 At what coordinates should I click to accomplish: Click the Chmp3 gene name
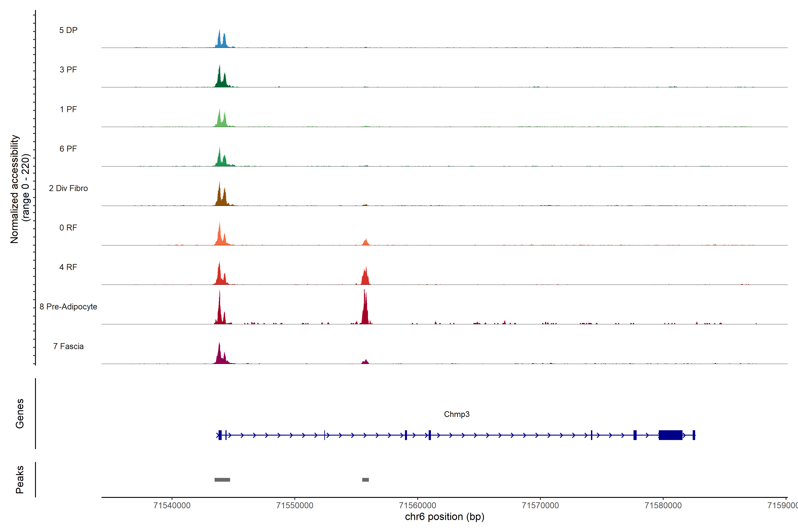pos(457,414)
